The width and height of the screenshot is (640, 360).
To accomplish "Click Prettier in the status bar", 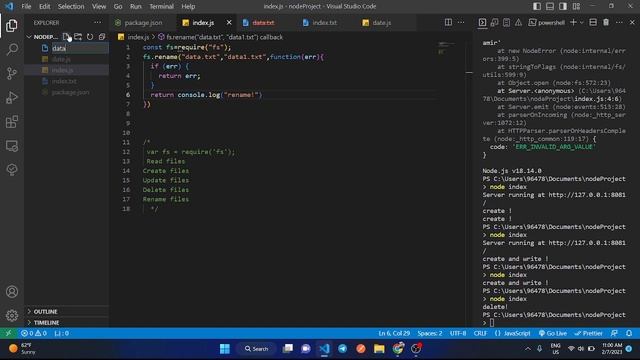I will 589,333.
